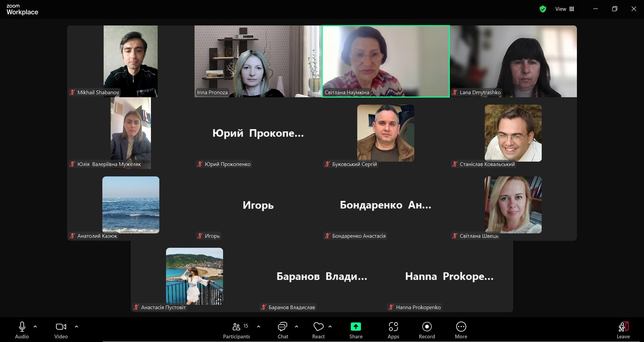Open the Chat panel icon
The width and height of the screenshot is (644, 342).
pos(282,327)
